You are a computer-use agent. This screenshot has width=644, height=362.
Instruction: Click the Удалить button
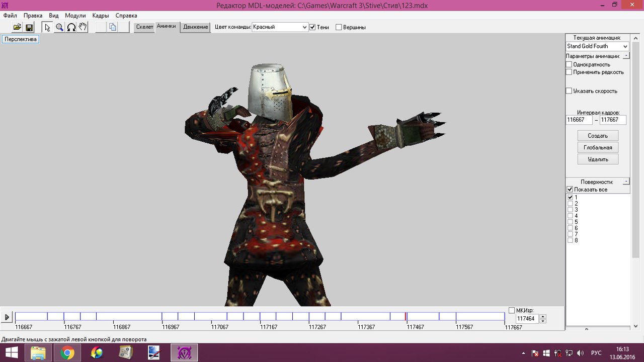click(x=598, y=159)
